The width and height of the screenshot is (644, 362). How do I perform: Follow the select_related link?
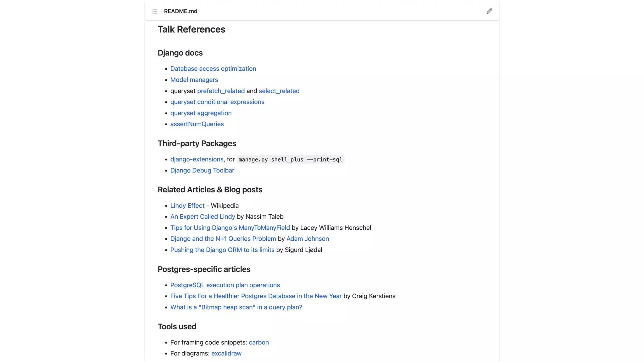(279, 91)
